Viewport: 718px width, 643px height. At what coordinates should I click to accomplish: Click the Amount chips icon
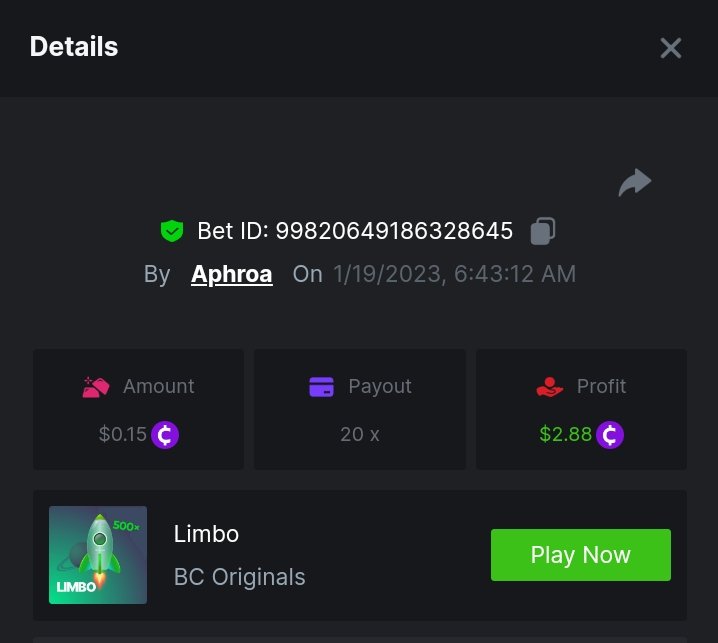click(x=96, y=387)
